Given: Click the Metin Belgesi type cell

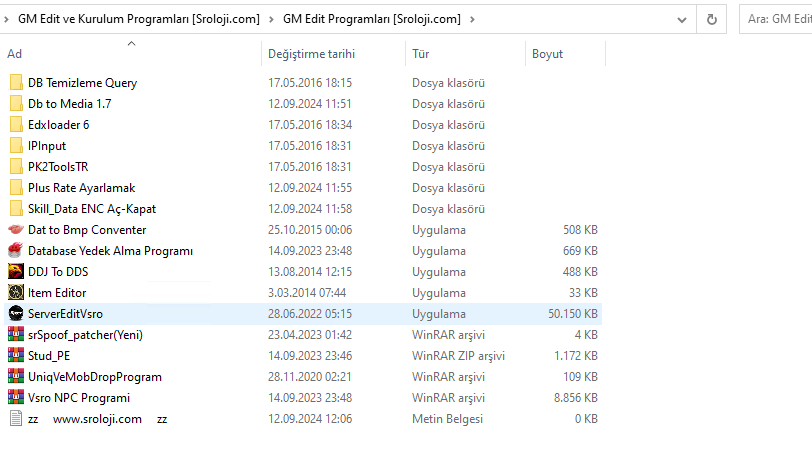Looking at the screenshot, I should (447, 419).
